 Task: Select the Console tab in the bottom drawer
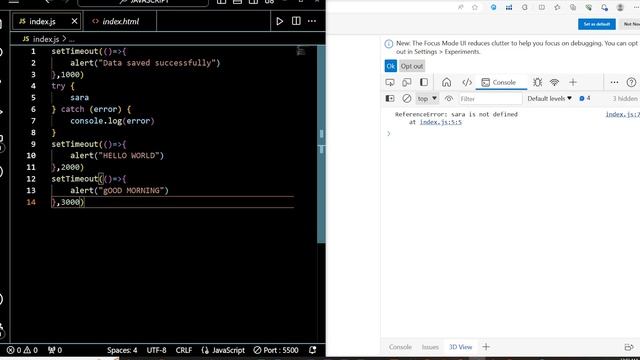[x=400, y=347]
